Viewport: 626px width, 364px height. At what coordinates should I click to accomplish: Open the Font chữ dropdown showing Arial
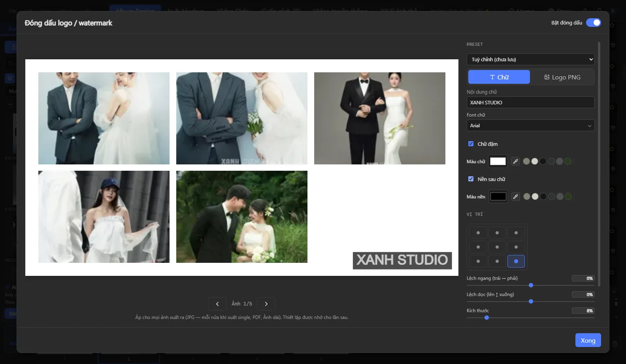click(530, 125)
